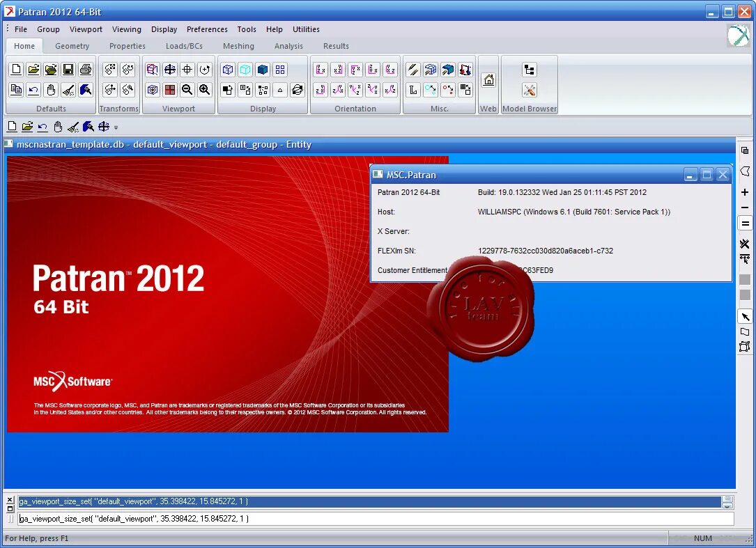Click the hand icon in quick access toolbar

[58, 127]
